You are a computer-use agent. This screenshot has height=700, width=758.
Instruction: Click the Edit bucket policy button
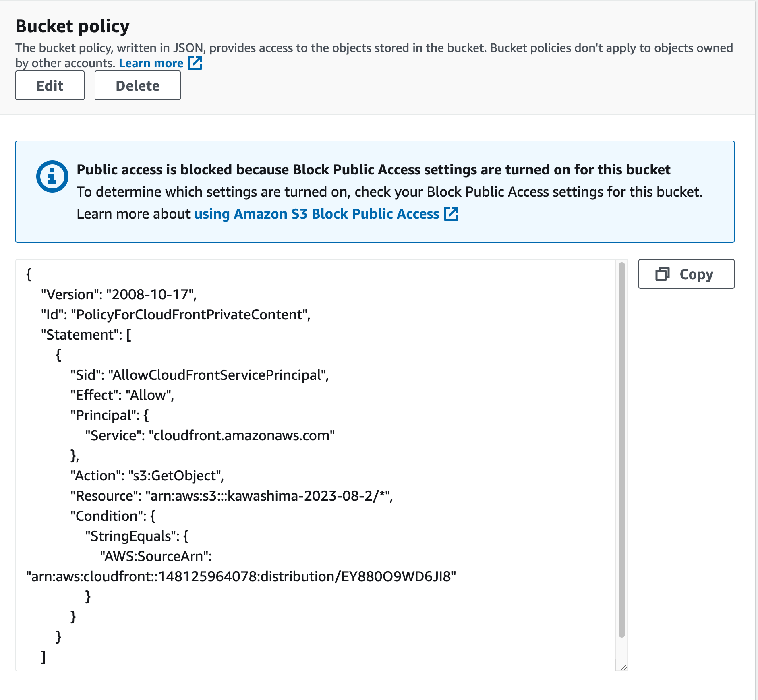[x=50, y=85]
